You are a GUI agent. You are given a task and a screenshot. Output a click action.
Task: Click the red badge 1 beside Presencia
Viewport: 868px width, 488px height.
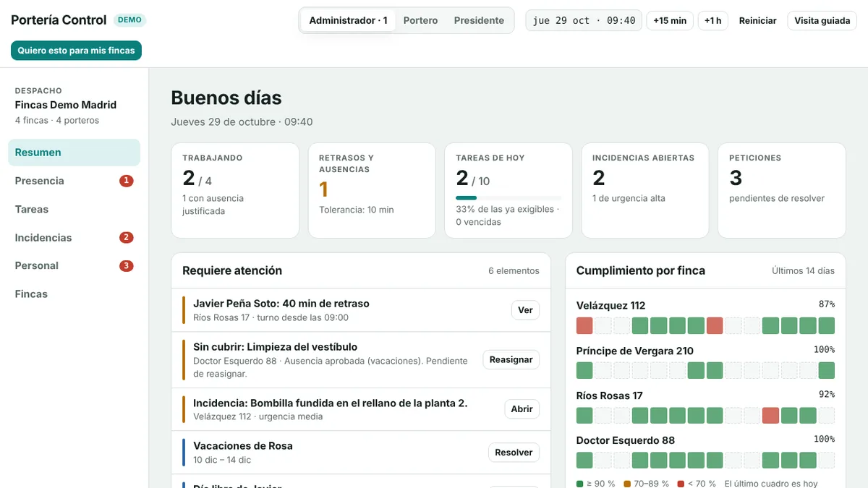[127, 181]
